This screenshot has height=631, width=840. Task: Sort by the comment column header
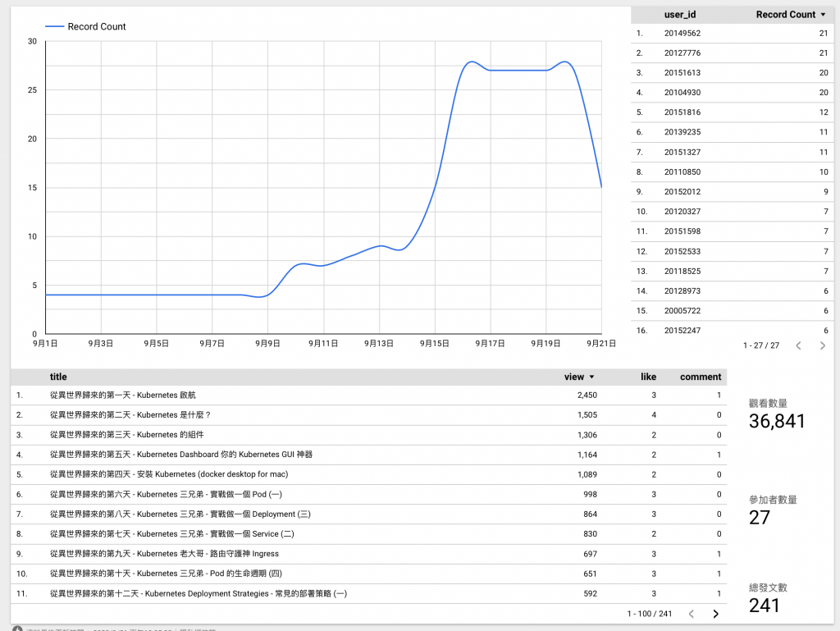701,377
